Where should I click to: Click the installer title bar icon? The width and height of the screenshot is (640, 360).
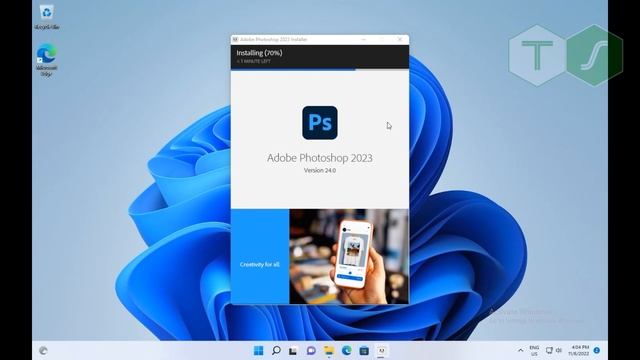coord(235,40)
